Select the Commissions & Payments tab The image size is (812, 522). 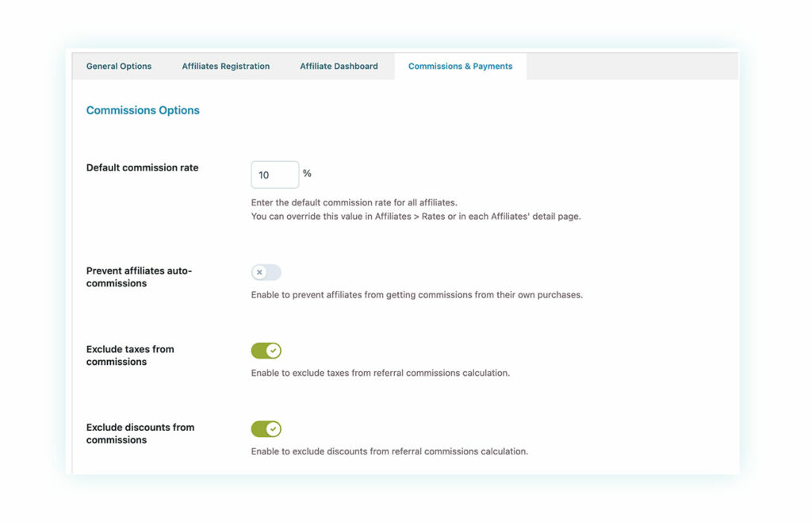pyautogui.click(x=460, y=67)
